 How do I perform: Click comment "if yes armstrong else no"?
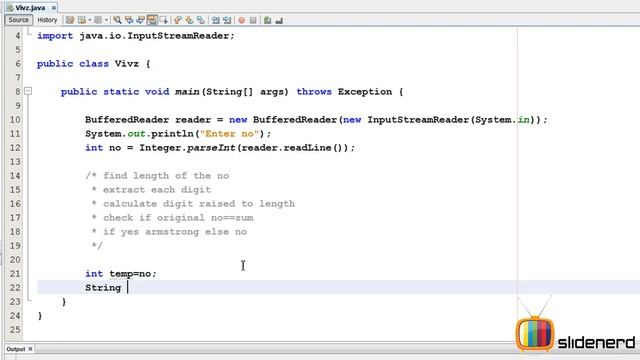point(175,231)
